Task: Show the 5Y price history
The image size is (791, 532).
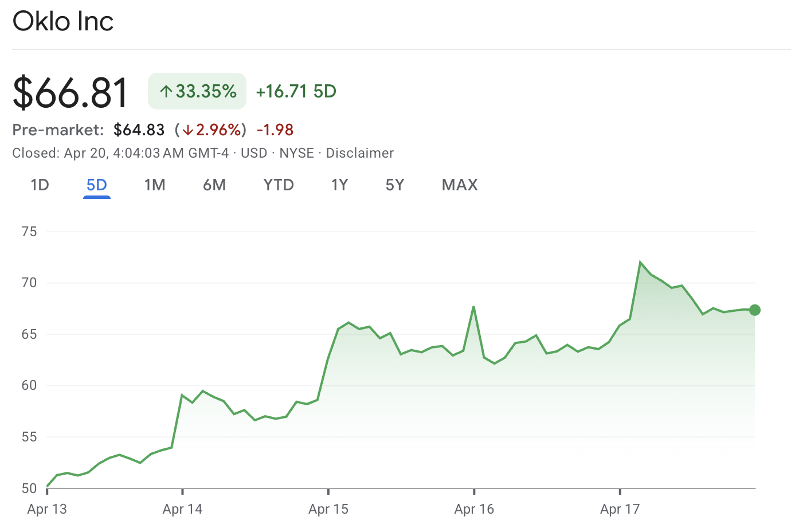Action: 395,185
